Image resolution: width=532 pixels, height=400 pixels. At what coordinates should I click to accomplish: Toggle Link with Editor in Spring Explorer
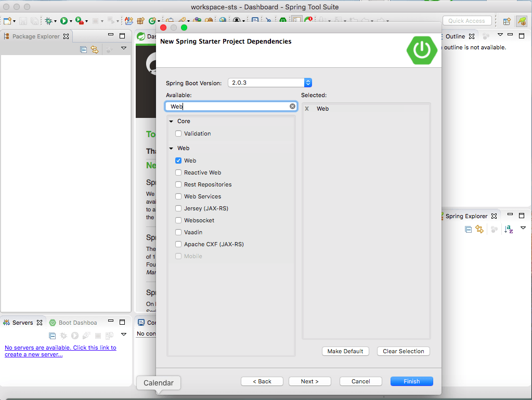click(x=479, y=230)
